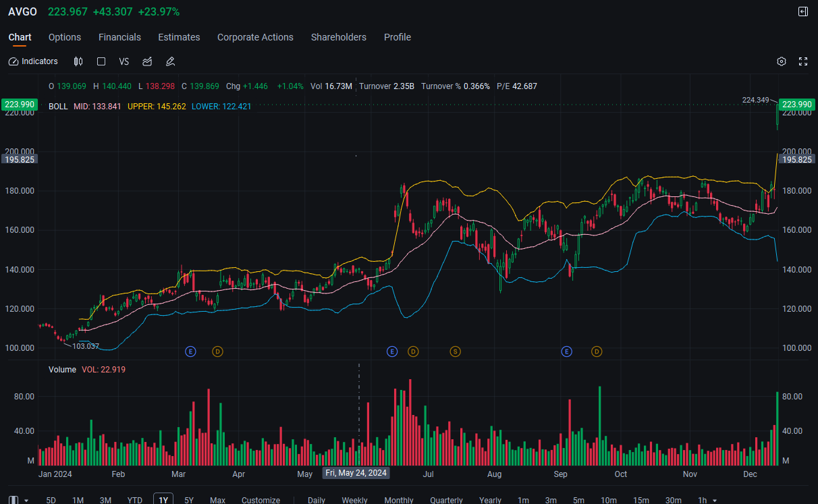Select the 5D time range

pos(51,500)
